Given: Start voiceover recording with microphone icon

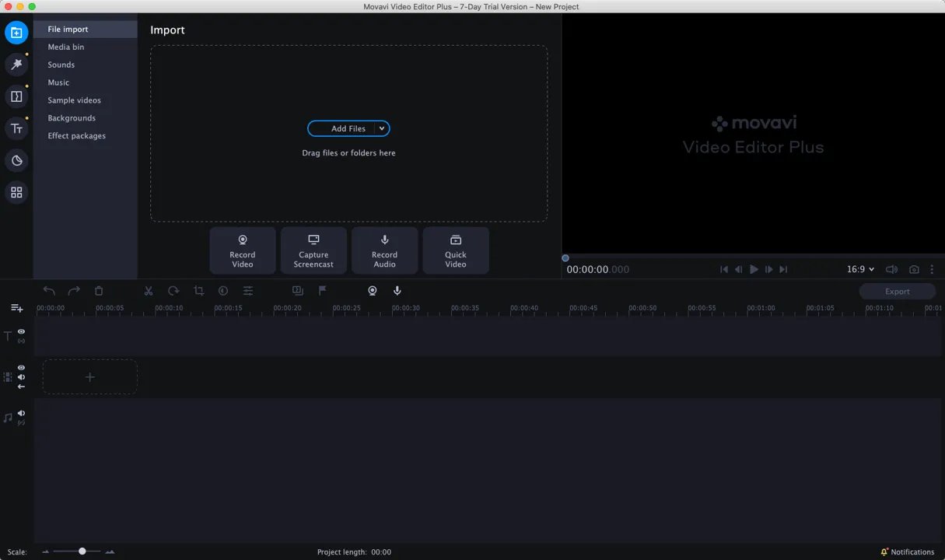Looking at the screenshot, I should (397, 290).
